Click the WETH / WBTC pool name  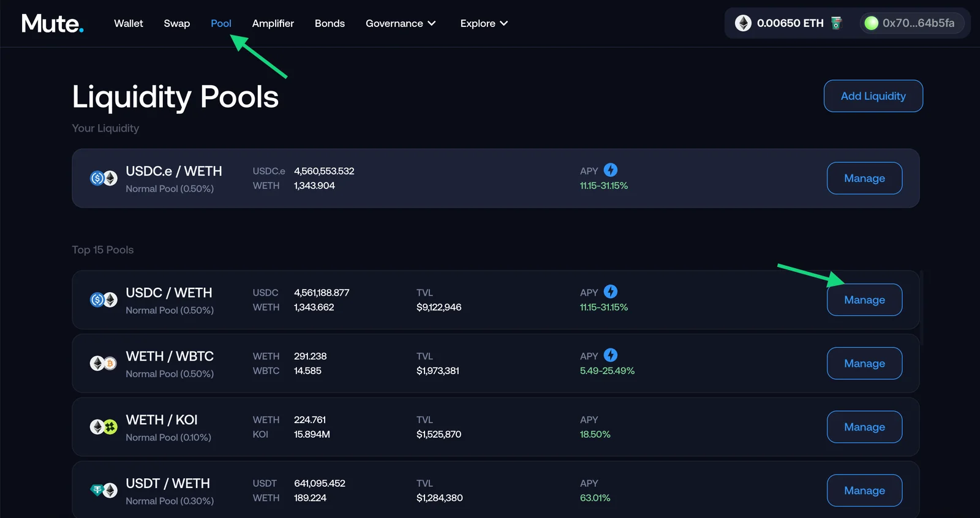170,356
